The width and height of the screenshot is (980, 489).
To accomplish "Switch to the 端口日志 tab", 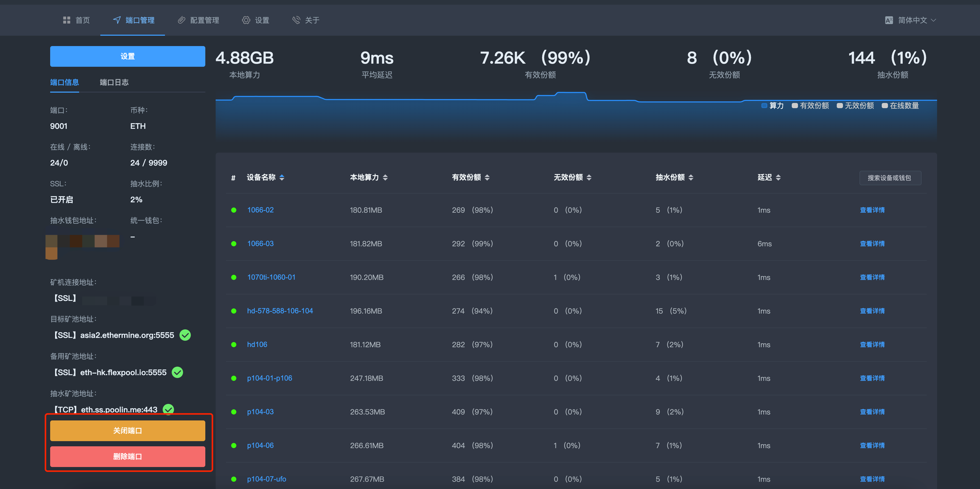I will pyautogui.click(x=114, y=82).
